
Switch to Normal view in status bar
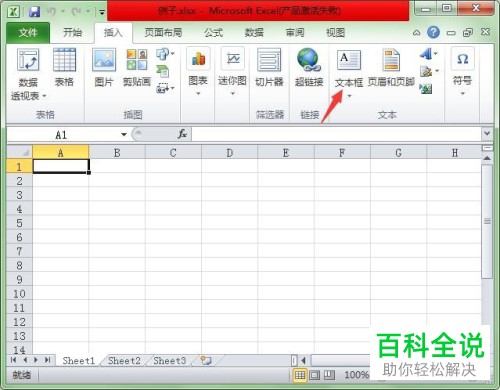[x=300, y=375]
